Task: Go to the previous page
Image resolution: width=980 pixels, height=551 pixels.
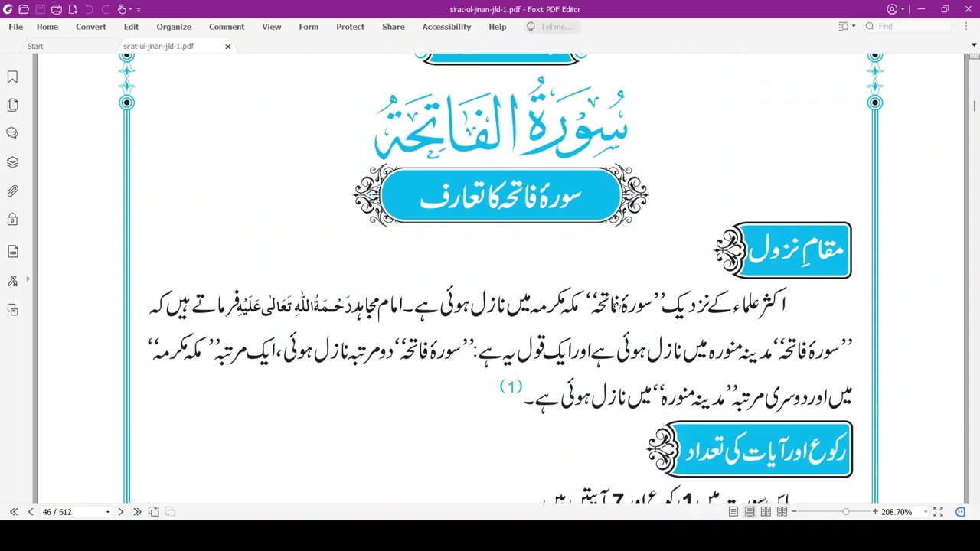Action: [31, 511]
